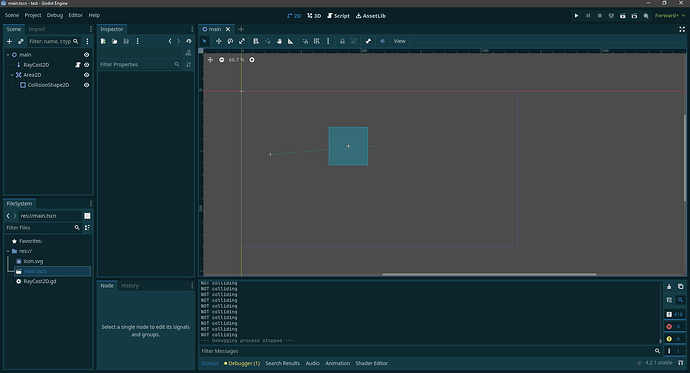Zoom out of the 2D viewport

tap(221, 60)
